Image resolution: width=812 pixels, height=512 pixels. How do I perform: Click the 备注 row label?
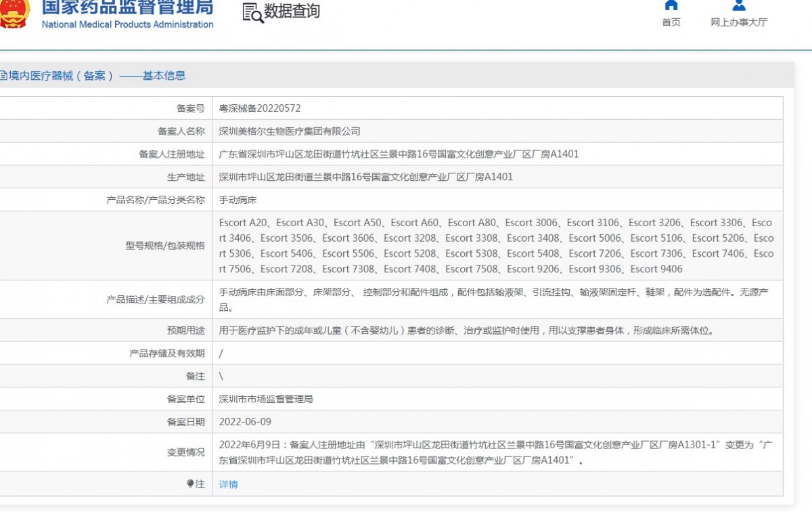pyautogui.click(x=196, y=376)
